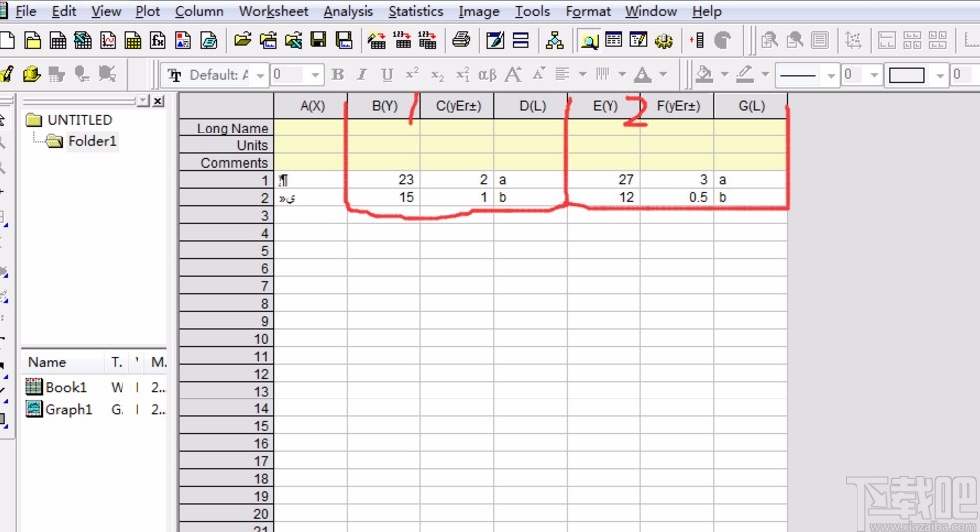Click the Import Multiple ASCII icon
The height and width of the screenshot is (532, 980).
tap(427, 41)
